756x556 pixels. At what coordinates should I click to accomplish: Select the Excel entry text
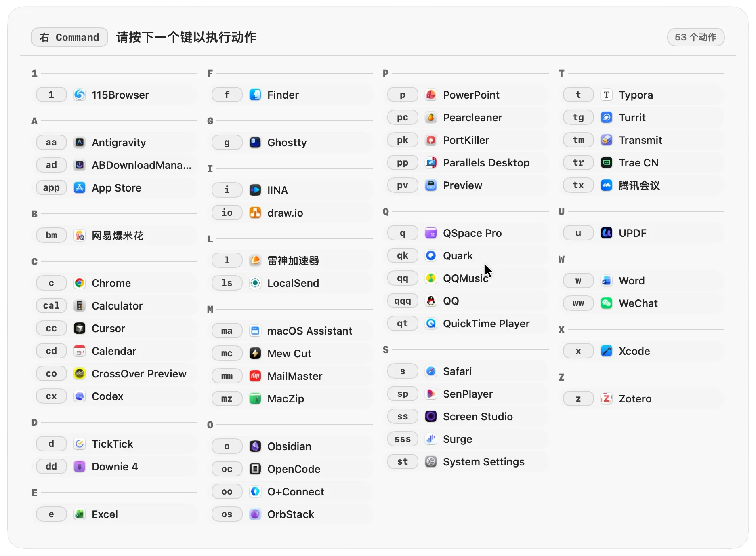coord(105,514)
